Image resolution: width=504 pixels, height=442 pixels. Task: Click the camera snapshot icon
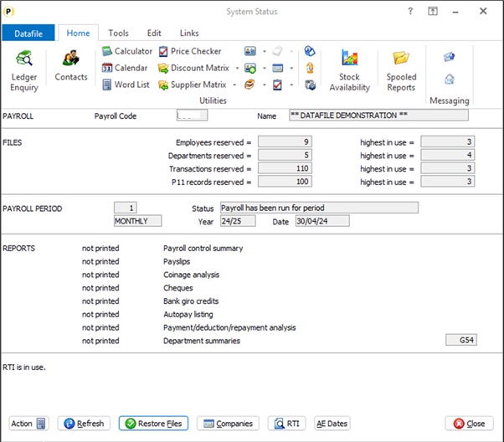[310, 85]
